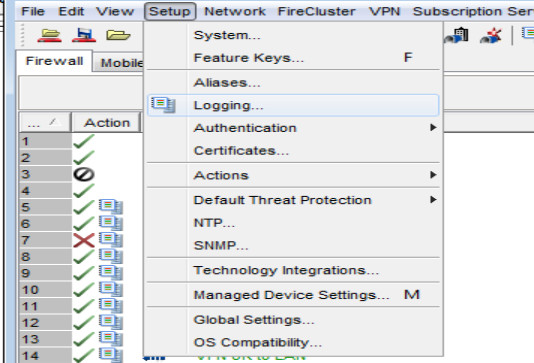Open the Network menu
Image resolution: width=534 pixels, height=363 pixels.
[x=235, y=11]
